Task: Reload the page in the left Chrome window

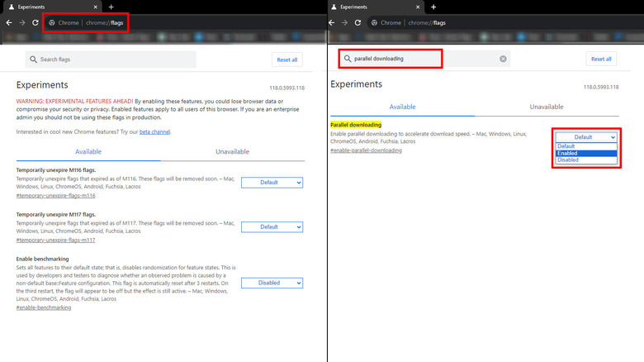Action: [35, 22]
